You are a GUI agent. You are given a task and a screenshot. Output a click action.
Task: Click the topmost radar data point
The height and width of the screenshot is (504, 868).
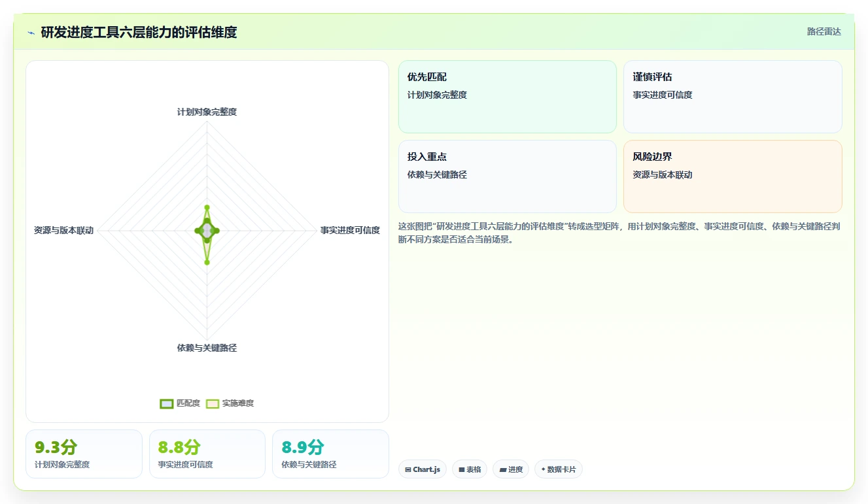pyautogui.click(x=207, y=207)
